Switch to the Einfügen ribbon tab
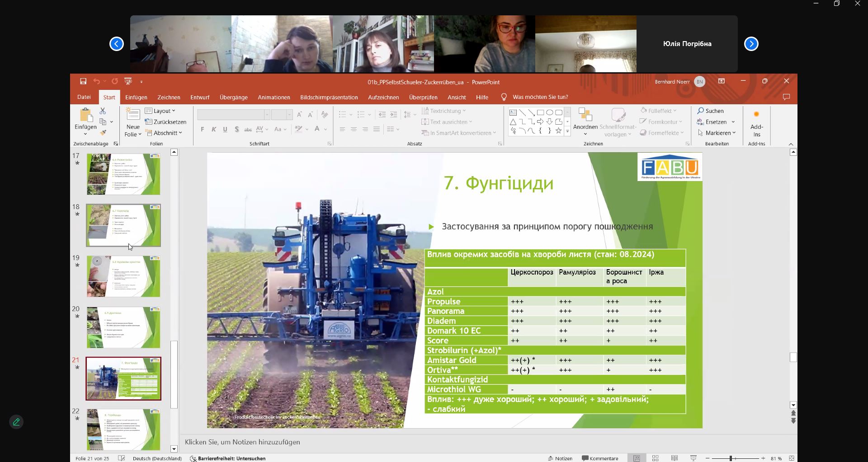Viewport: 868px width, 462px height. 136,97
